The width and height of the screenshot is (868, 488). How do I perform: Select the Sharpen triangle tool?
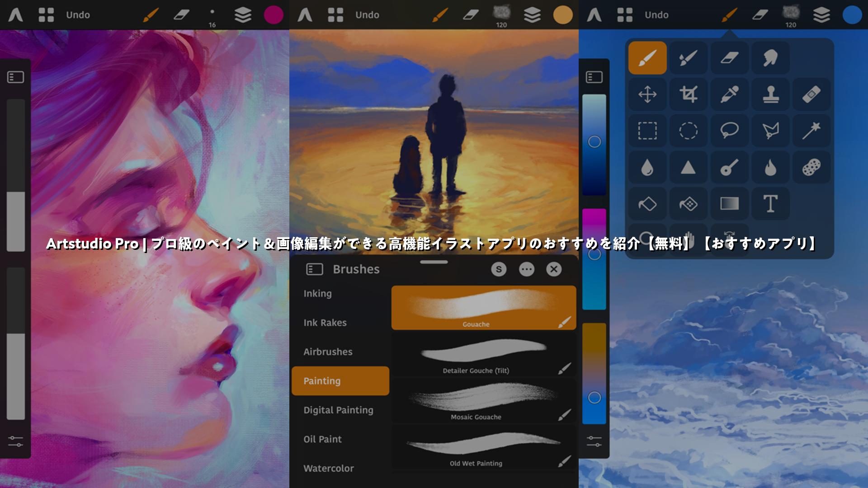pos(689,168)
